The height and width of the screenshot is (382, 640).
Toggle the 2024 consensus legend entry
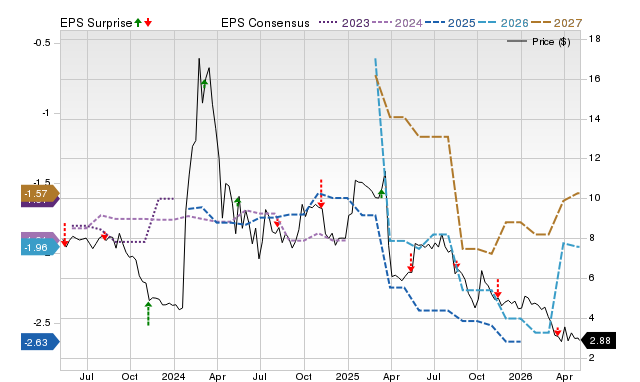coord(397,23)
